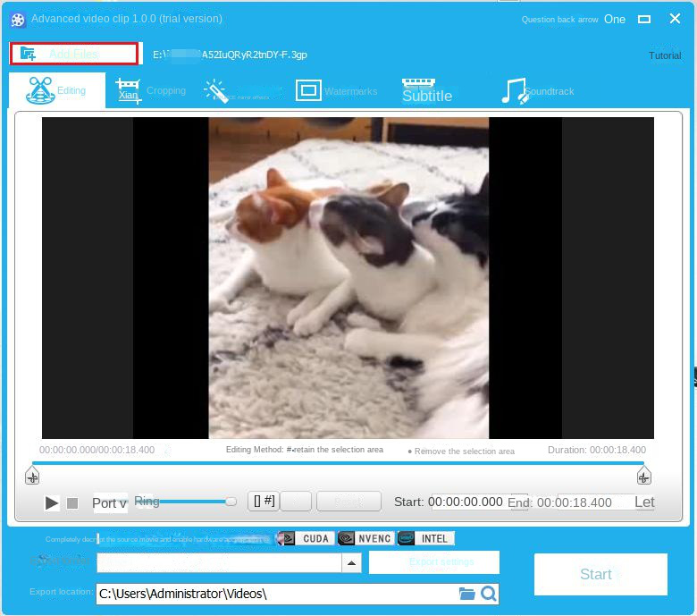This screenshot has width=697, height=616.
Task: Click the magic wand effects icon
Action: point(216,91)
